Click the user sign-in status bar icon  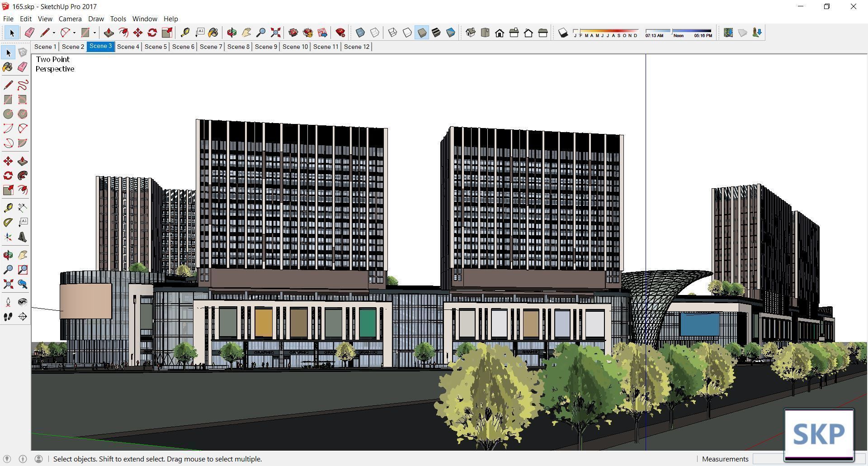39,459
